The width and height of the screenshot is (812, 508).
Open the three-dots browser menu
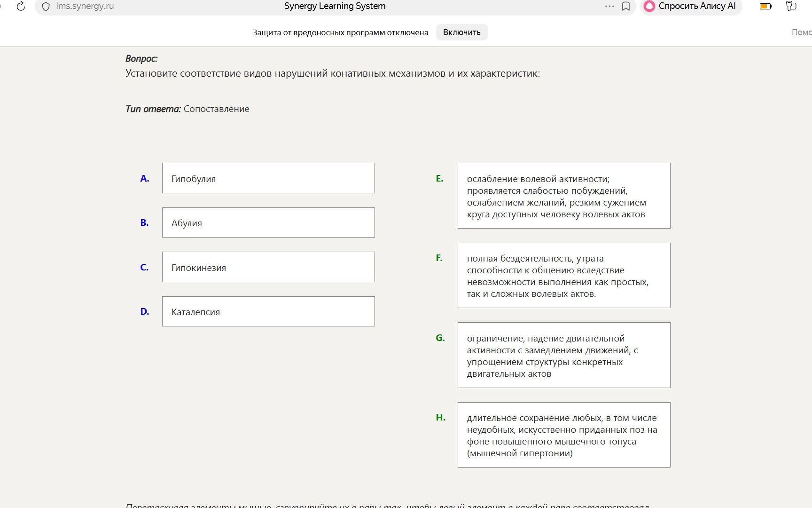coord(609,6)
